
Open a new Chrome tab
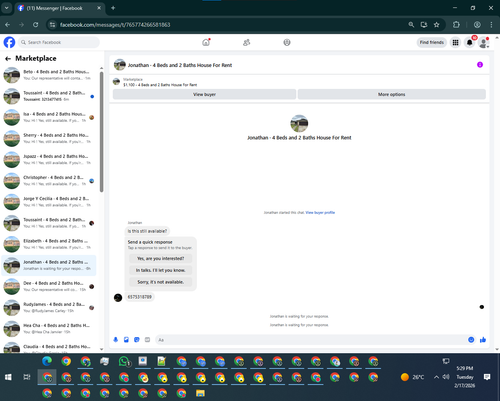click(x=113, y=8)
